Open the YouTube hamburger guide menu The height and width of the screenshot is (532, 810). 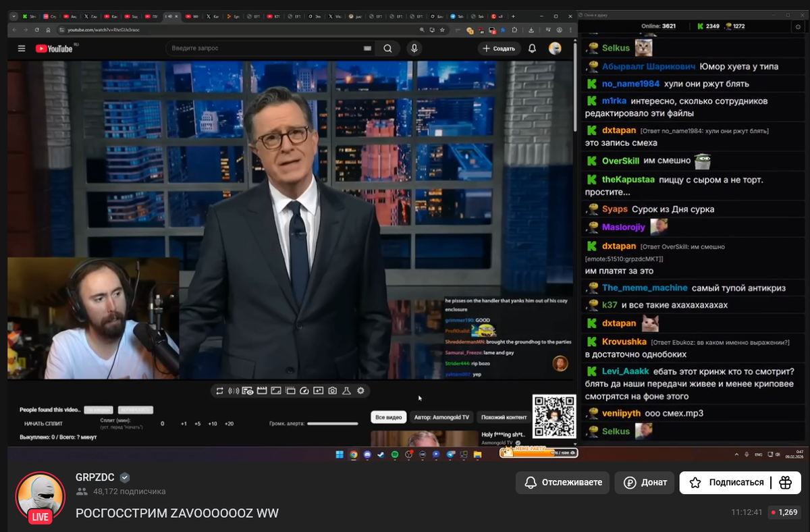click(22, 49)
